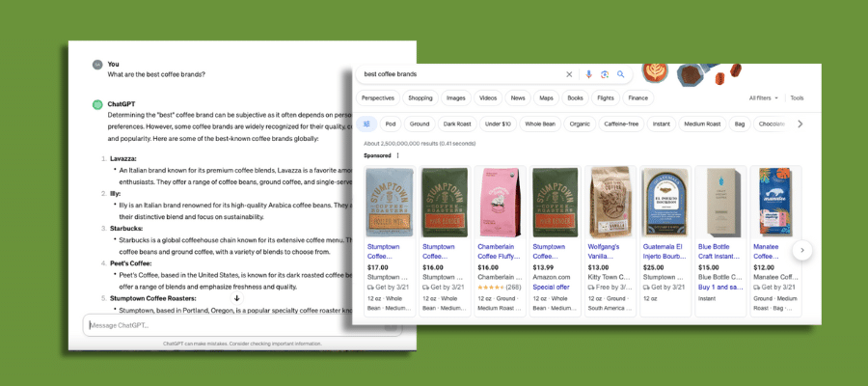
Task: Switch to Flights tab
Action: tap(606, 98)
